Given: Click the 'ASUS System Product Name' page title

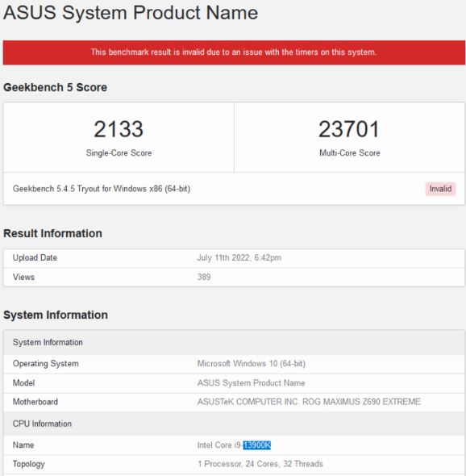Looking at the screenshot, I should (131, 13).
